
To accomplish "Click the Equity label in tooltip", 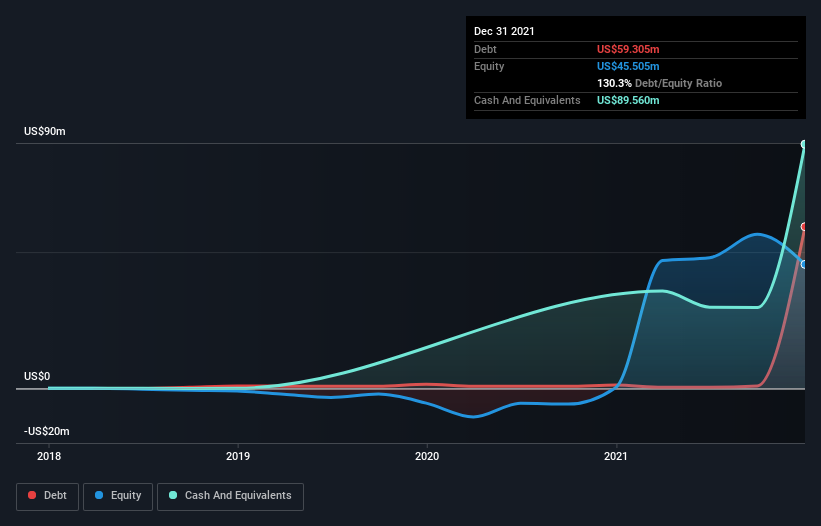I will (x=489, y=66).
